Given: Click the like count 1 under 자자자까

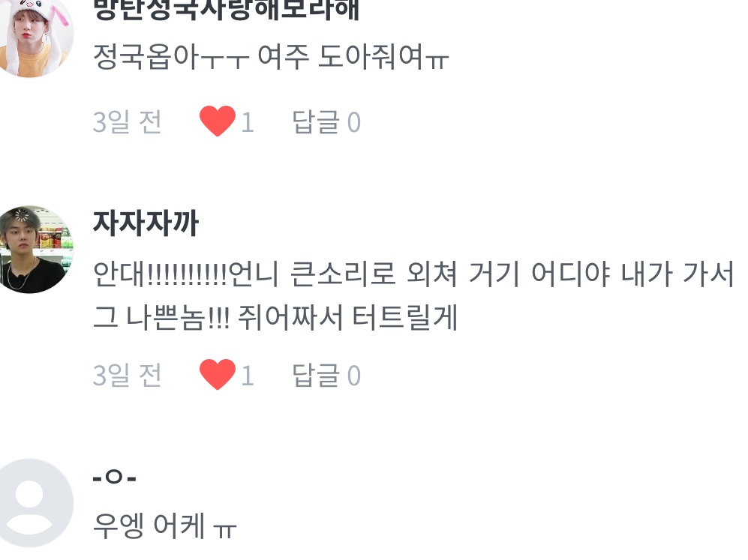Looking at the screenshot, I should click(x=247, y=376).
